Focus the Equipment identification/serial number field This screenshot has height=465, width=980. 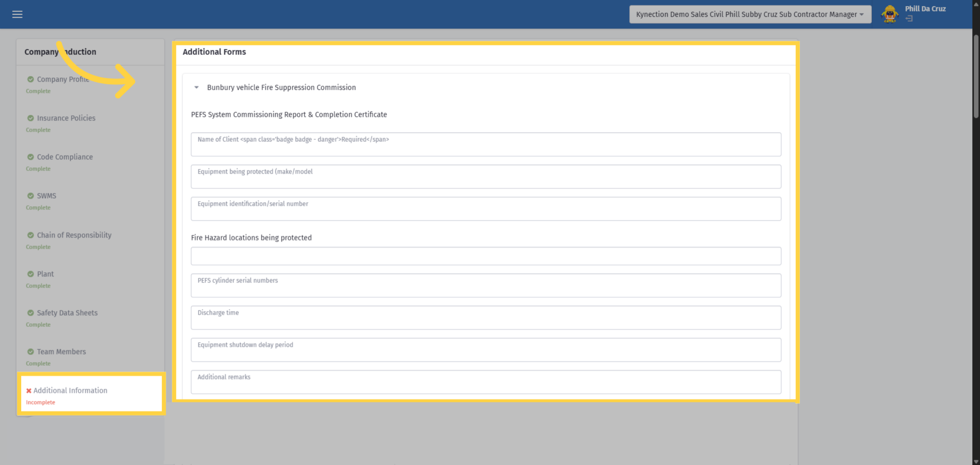coord(486,209)
